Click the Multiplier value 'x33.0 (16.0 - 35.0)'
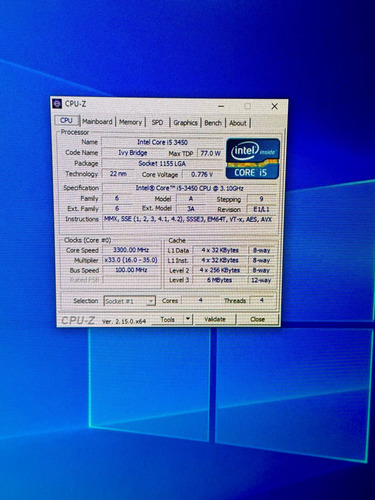The height and width of the screenshot is (500, 375). click(x=131, y=260)
